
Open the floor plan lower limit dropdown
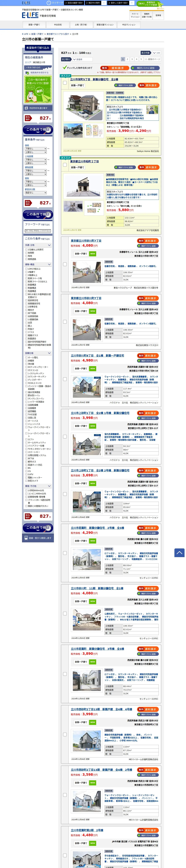36,182
